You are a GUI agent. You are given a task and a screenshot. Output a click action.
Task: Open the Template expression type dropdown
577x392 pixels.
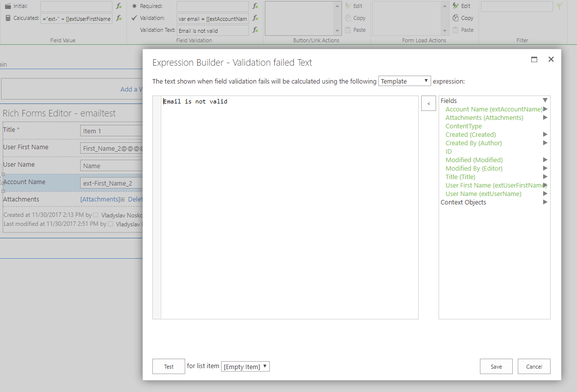tap(405, 81)
